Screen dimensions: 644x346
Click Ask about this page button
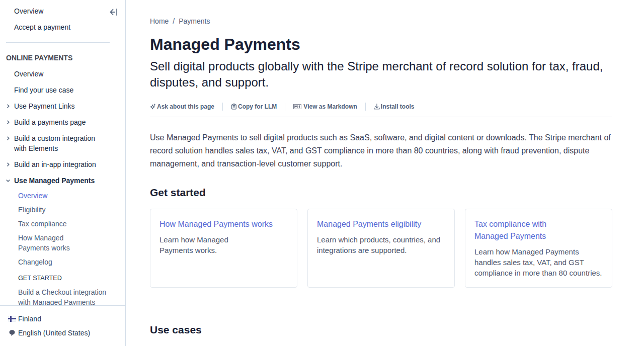pos(182,107)
